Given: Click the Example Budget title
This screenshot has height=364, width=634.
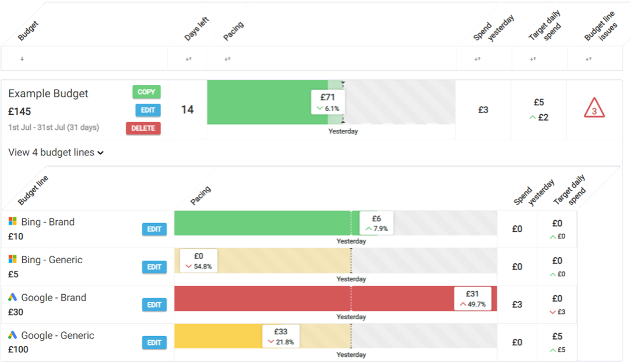Looking at the screenshot, I should [x=48, y=94].
